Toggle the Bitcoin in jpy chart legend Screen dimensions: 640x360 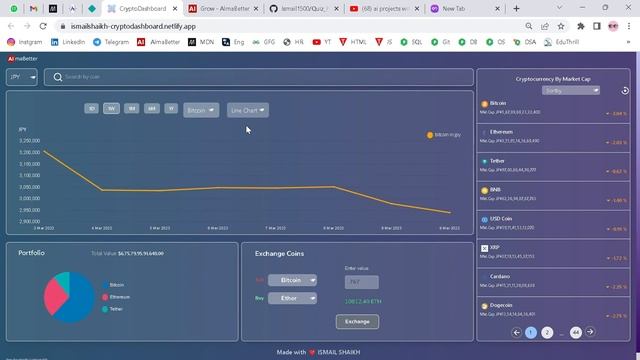pyautogui.click(x=444, y=135)
